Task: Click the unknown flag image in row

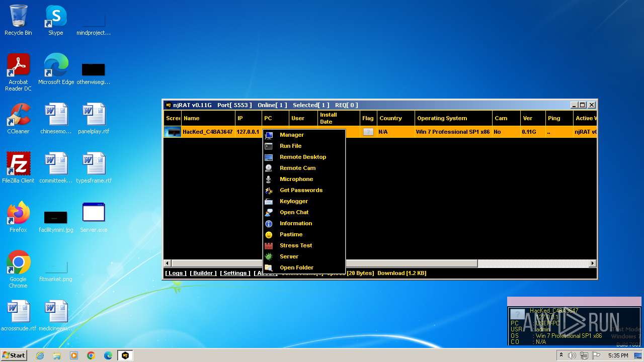Action: pos(368,132)
